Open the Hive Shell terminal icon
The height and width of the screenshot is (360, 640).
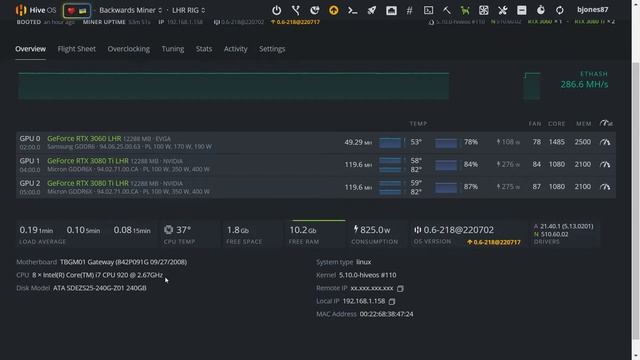[428, 10]
